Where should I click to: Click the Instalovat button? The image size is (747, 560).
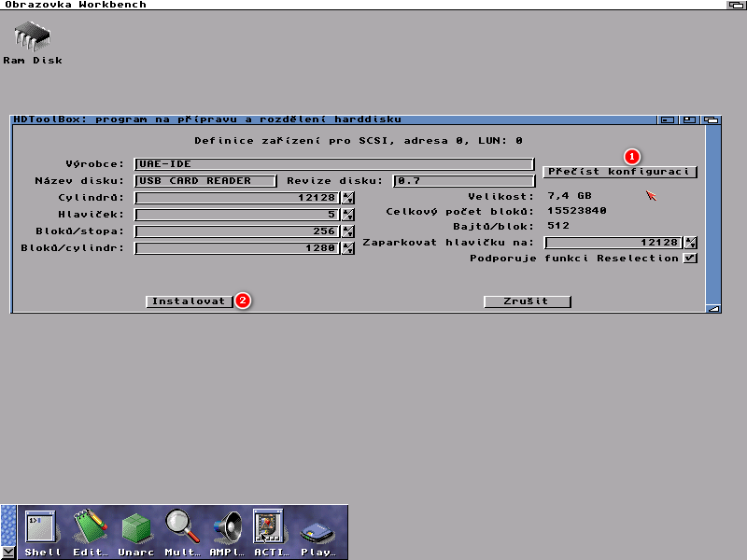point(190,301)
